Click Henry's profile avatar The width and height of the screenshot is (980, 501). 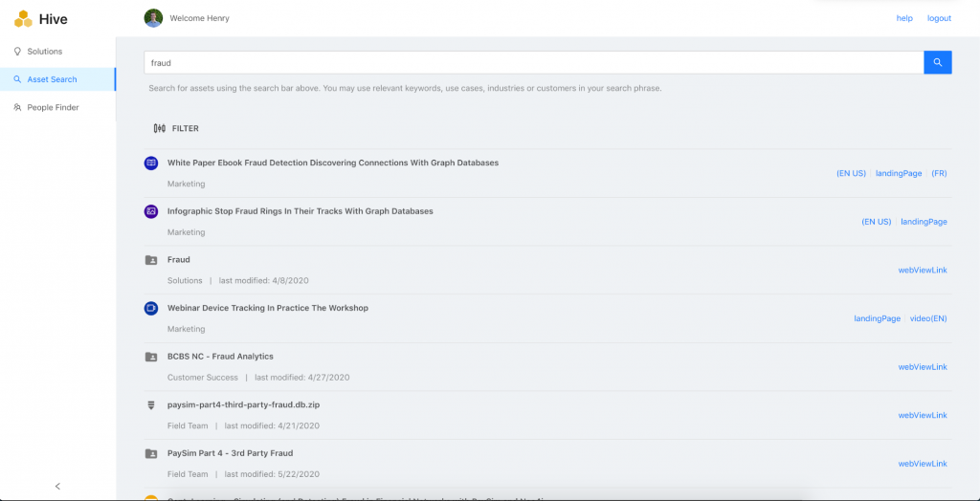153,18
